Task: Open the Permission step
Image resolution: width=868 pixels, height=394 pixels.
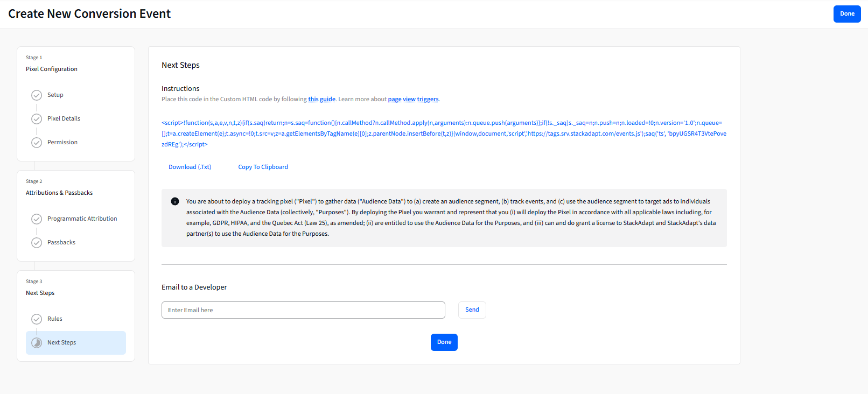Action: point(62,142)
